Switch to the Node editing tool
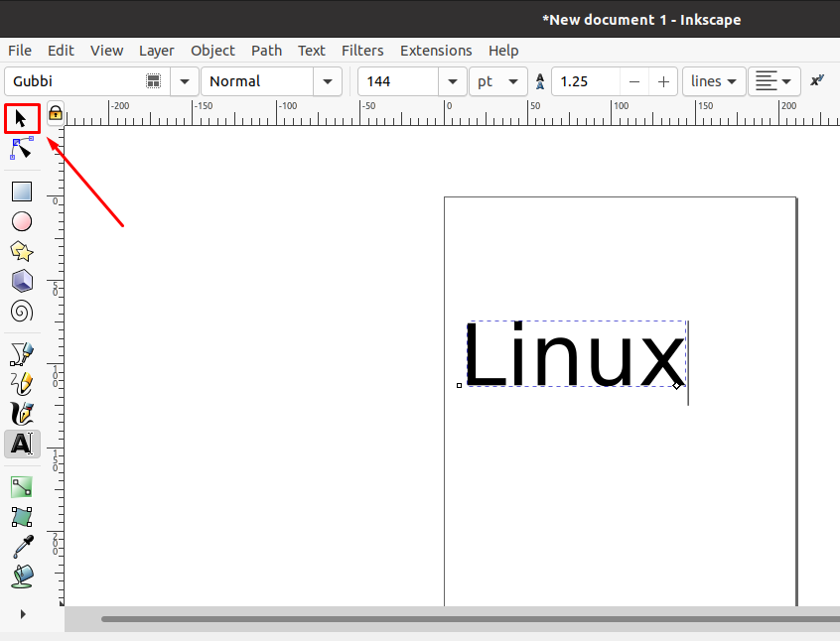Screen dimensions: 840x641 pyautogui.click(x=21, y=148)
